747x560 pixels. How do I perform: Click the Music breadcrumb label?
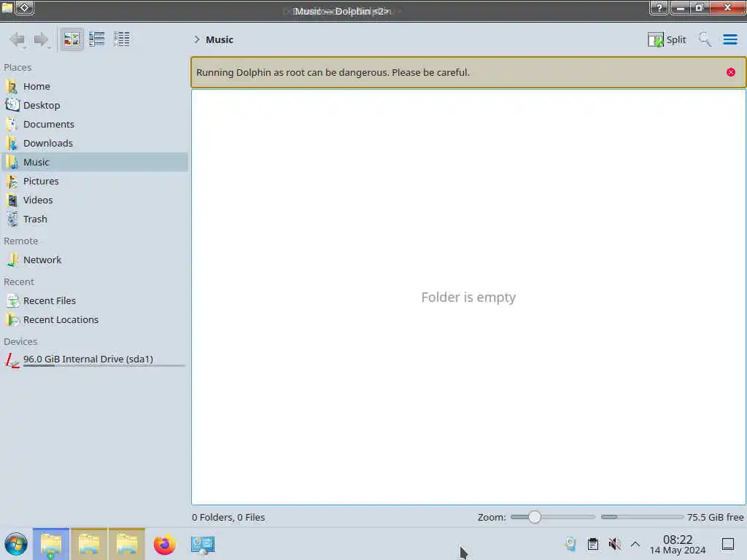tap(220, 39)
